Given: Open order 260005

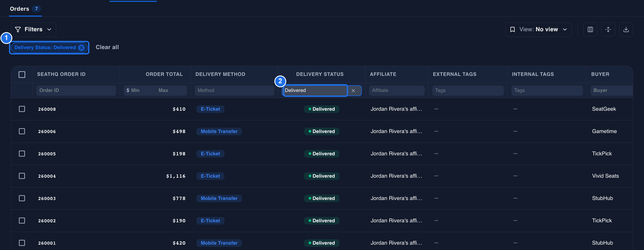Looking at the screenshot, I should pyautogui.click(x=47, y=154).
